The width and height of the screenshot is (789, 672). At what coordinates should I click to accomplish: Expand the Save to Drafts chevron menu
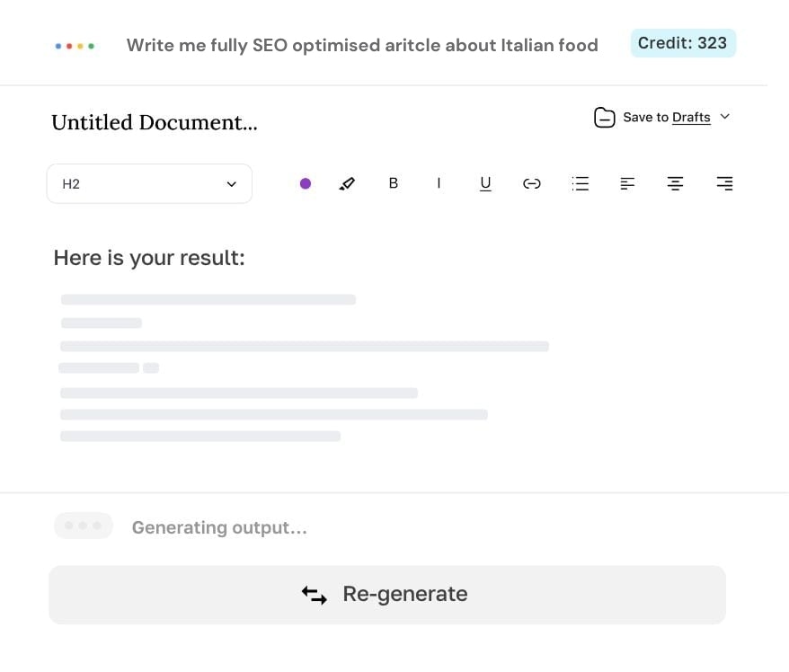tap(725, 117)
